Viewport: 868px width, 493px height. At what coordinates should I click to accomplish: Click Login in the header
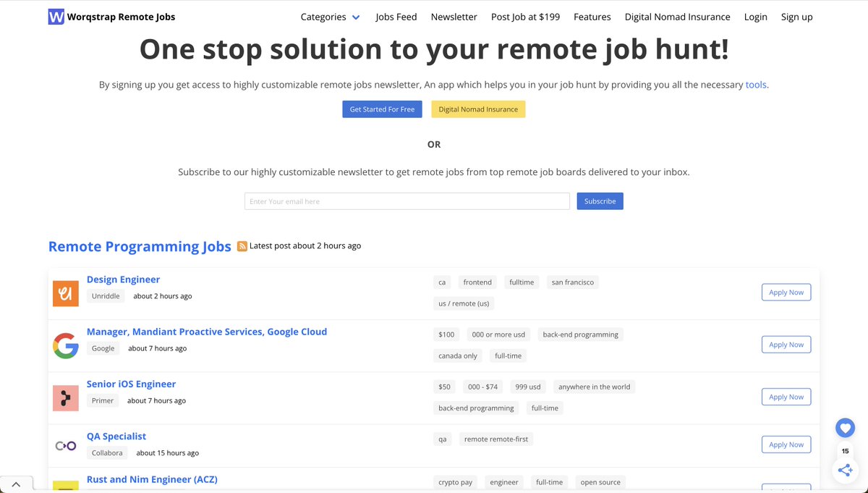pos(756,17)
